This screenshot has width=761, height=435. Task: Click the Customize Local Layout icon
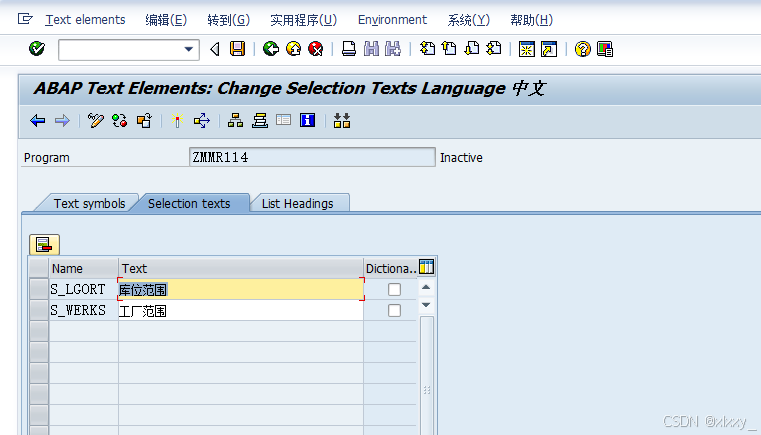(605, 49)
